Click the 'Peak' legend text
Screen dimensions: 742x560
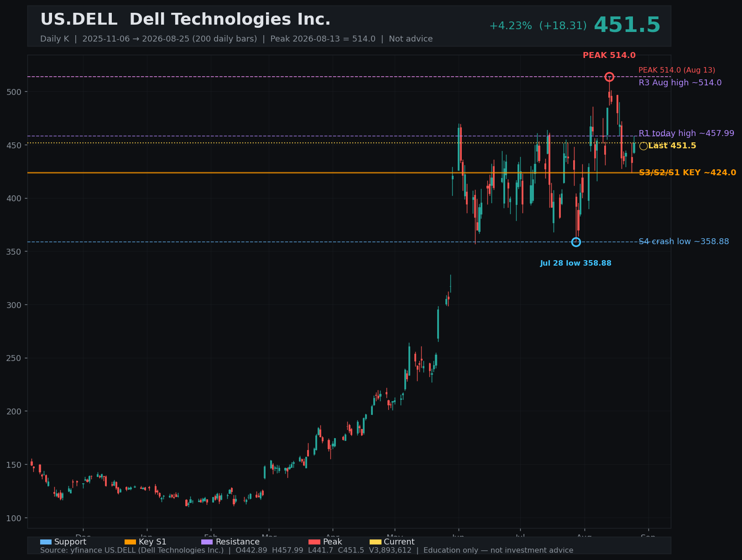tap(333, 542)
